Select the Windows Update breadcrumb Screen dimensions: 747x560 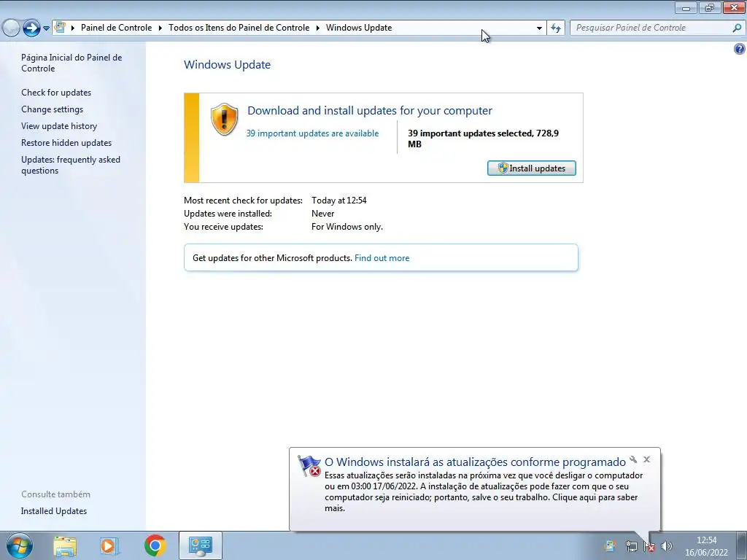click(x=359, y=28)
